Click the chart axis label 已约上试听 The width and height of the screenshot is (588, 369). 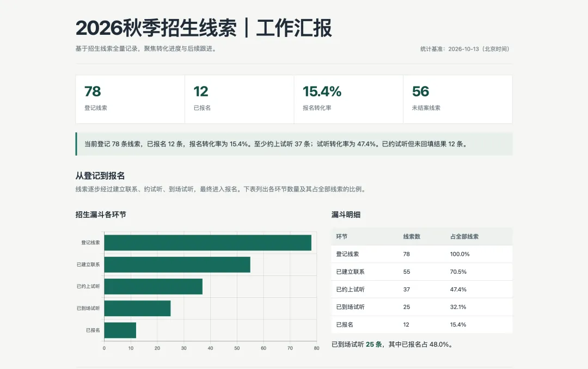pyautogui.click(x=88, y=286)
